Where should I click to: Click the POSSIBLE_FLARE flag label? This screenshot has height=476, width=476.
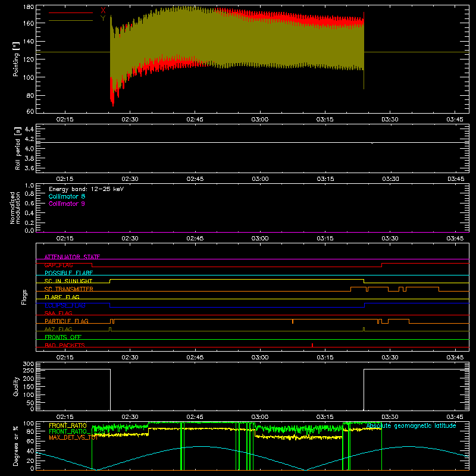coord(68,273)
